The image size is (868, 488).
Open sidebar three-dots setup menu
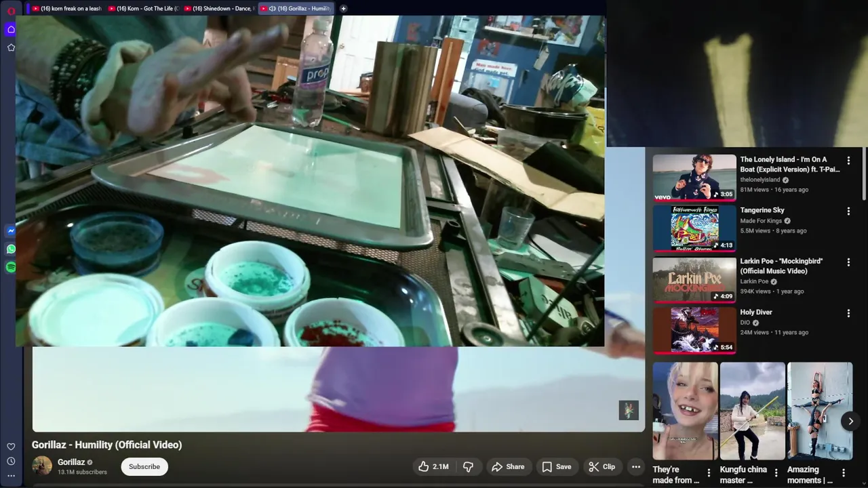point(11,476)
